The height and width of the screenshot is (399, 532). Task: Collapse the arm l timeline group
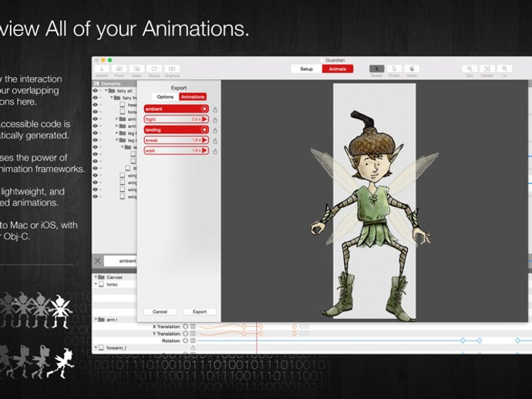96,320
